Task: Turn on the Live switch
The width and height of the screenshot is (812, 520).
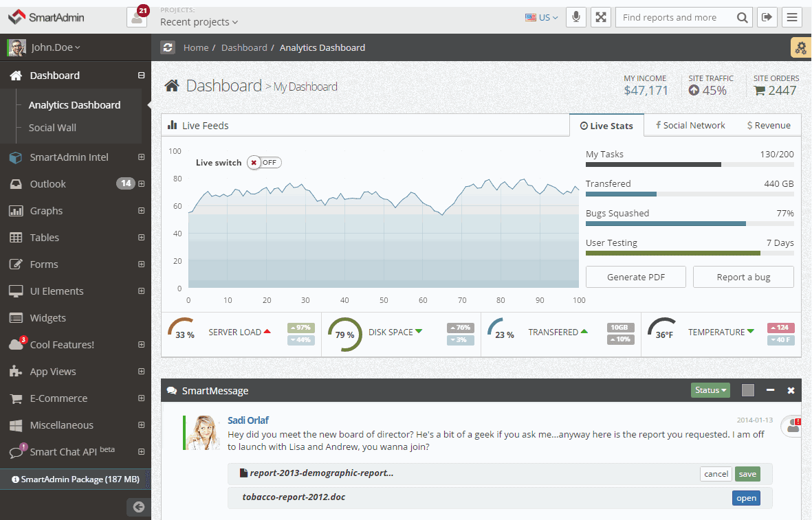Action: point(264,162)
